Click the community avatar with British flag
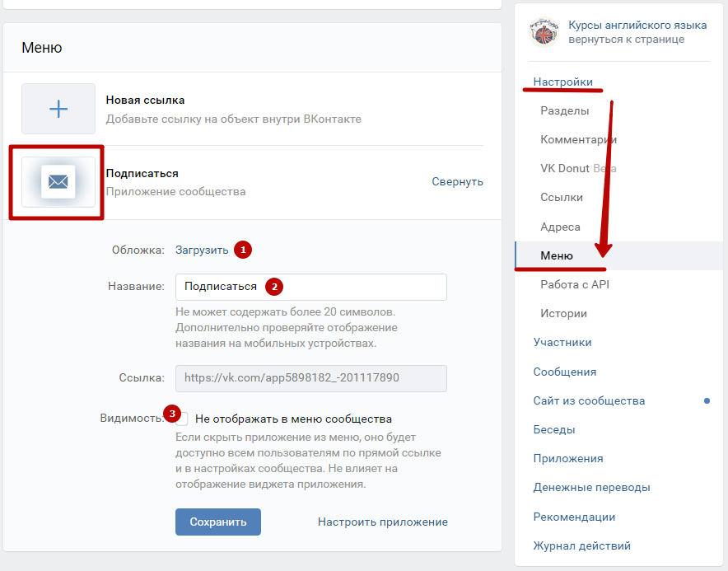 pyautogui.click(x=544, y=32)
